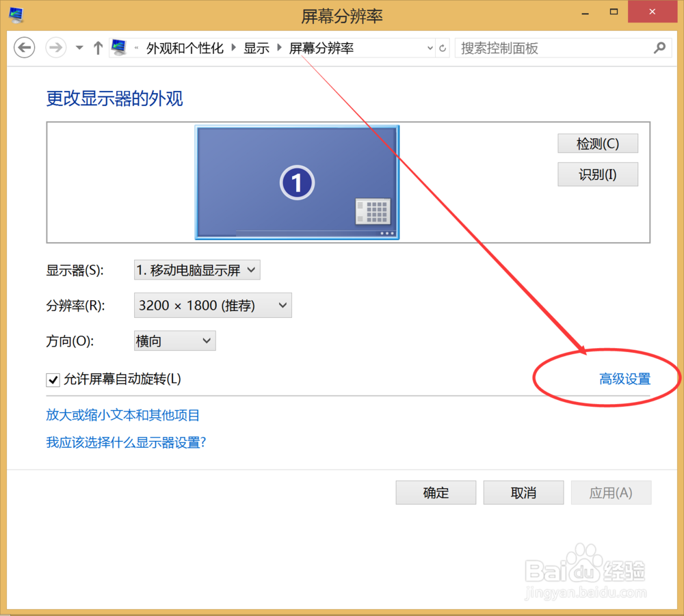
Task: Open the 分辨率(R) resolution dropdown
Action: click(x=212, y=305)
